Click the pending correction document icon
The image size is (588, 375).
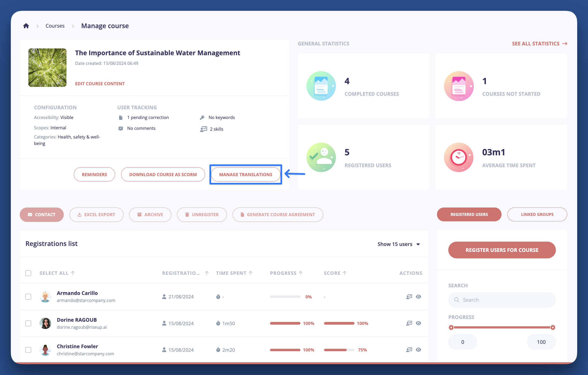tap(121, 117)
